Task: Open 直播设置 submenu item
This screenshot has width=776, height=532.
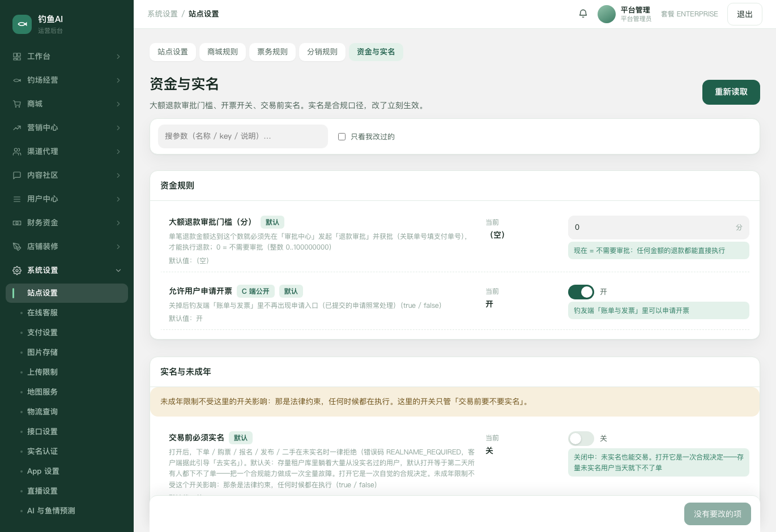Action: tap(67, 491)
